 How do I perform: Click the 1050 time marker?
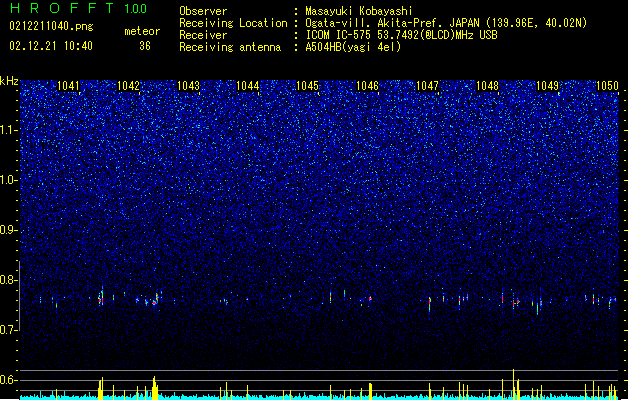coord(607,86)
